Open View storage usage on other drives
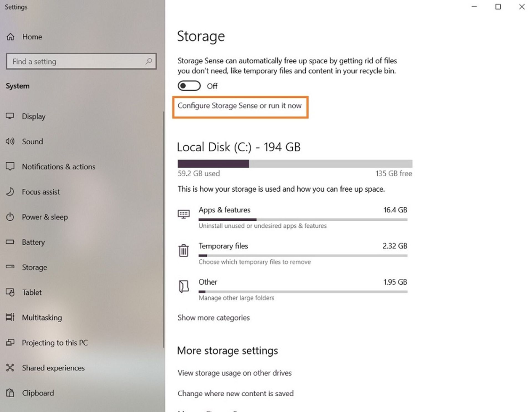 234,373
